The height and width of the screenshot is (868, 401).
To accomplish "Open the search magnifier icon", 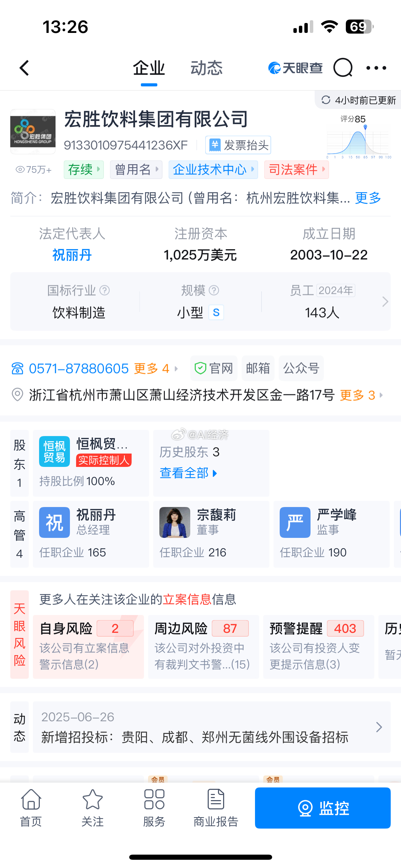I will pyautogui.click(x=343, y=68).
